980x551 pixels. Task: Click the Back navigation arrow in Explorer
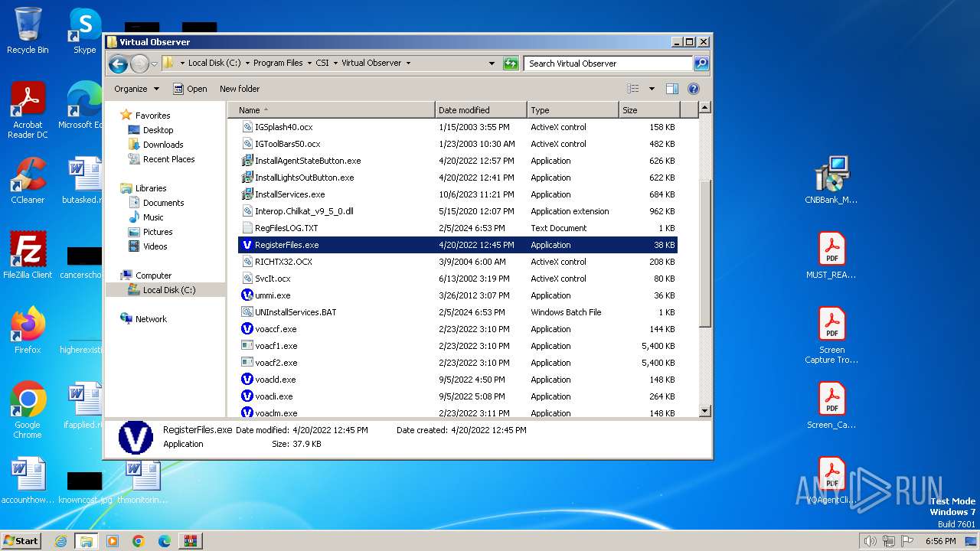(118, 64)
